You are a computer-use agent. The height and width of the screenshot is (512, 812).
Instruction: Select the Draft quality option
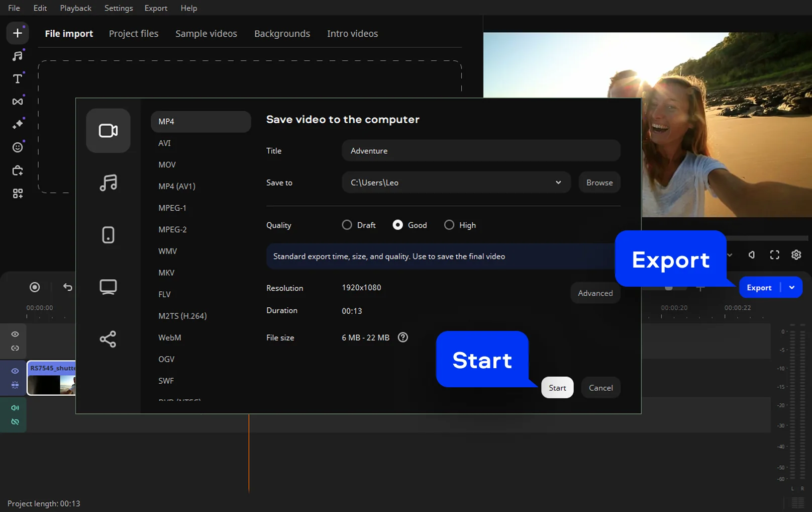[x=347, y=225]
